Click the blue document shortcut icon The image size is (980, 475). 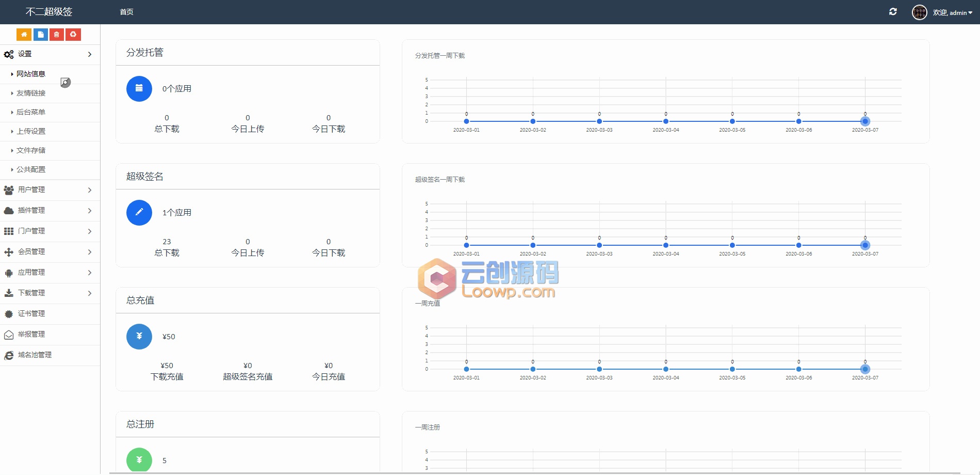pos(40,35)
